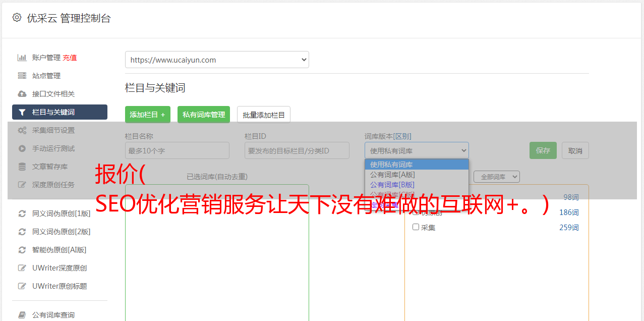
Task: Click the 同义词伪原创[1版] refresh icon
Action: (22, 213)
